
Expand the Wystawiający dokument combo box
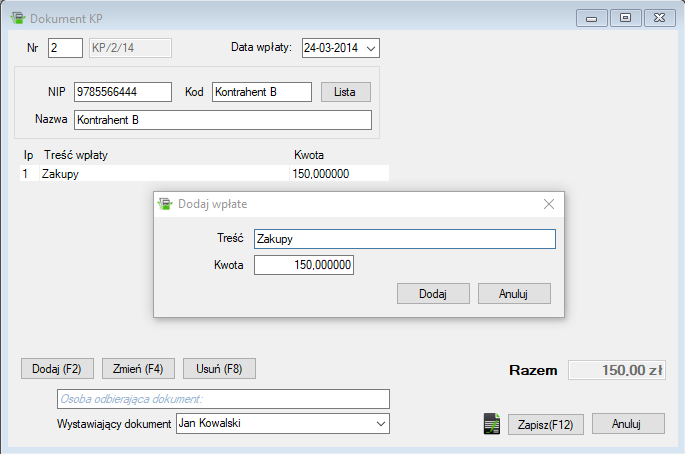pyautogui.click(x=380, y=423)
